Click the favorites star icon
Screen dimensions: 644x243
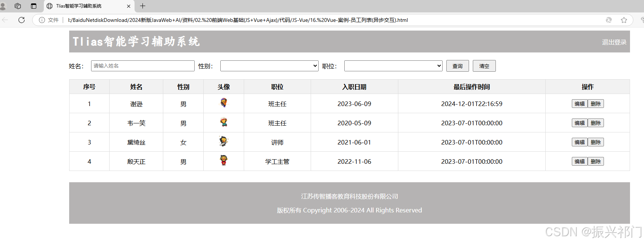pyautogui.click(x=624, y=20)
